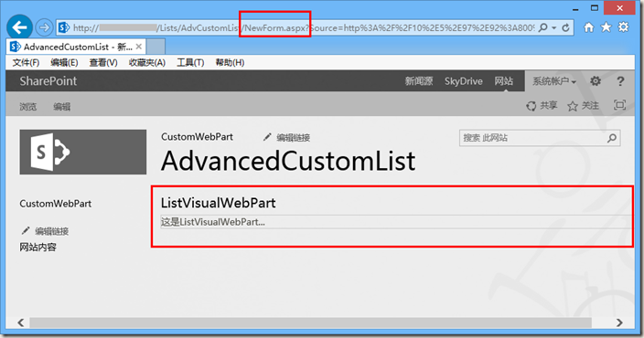This screenshot has width=644, height=338.
Task: Switch to the 浏览 ribbon tab
Action: point(28,107)
